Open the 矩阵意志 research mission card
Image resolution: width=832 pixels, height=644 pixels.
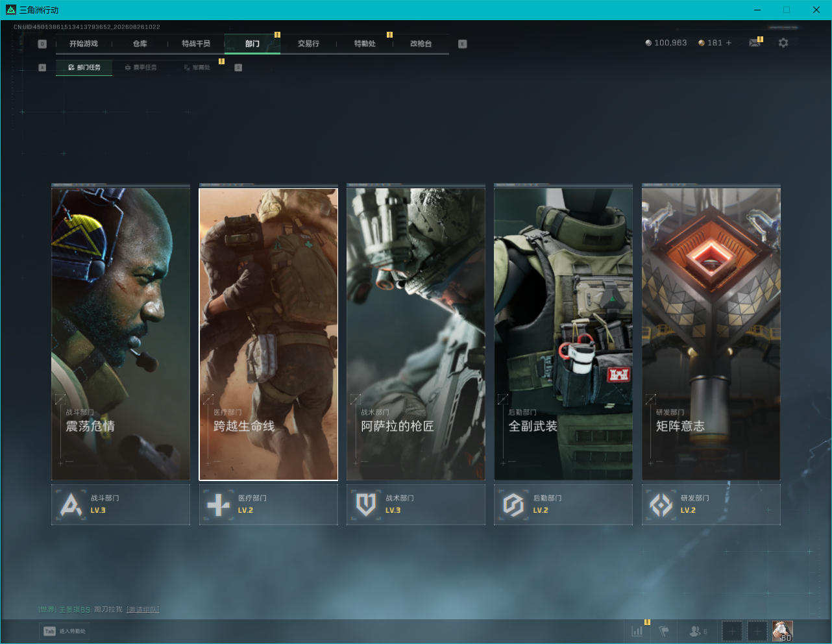click(711, 334)
